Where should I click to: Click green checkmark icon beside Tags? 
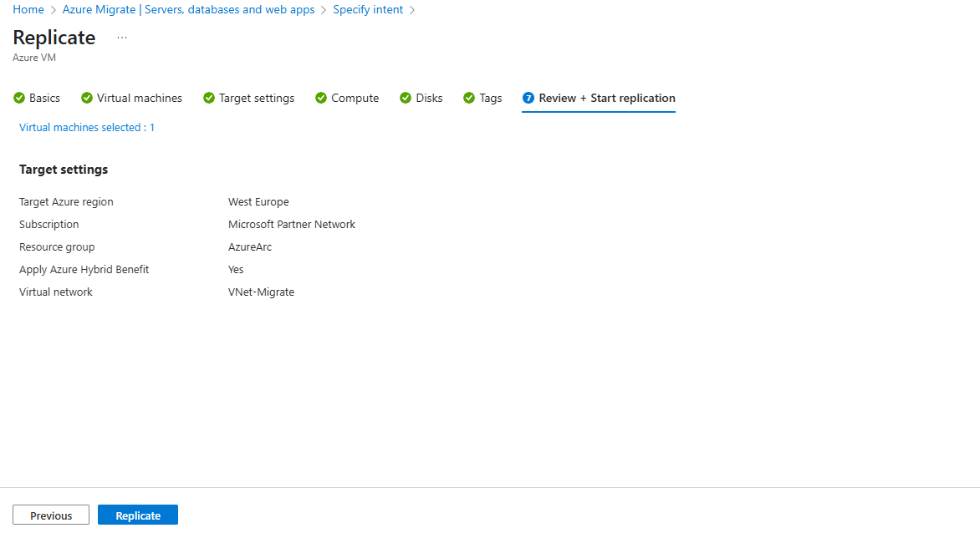tap(469, 98)
